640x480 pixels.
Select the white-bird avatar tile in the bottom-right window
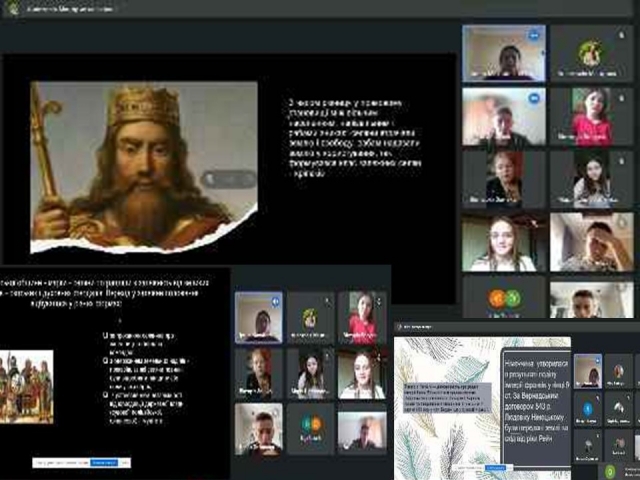tap(618, 408)
